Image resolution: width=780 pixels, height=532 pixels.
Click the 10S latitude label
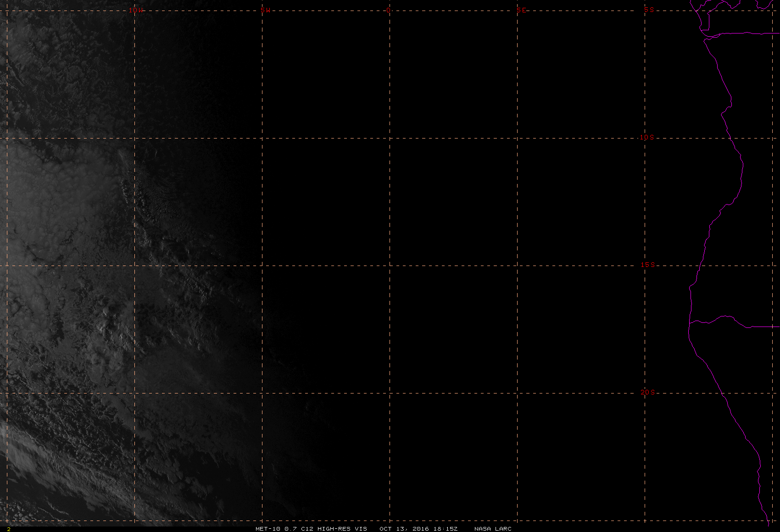pos(647,137)
